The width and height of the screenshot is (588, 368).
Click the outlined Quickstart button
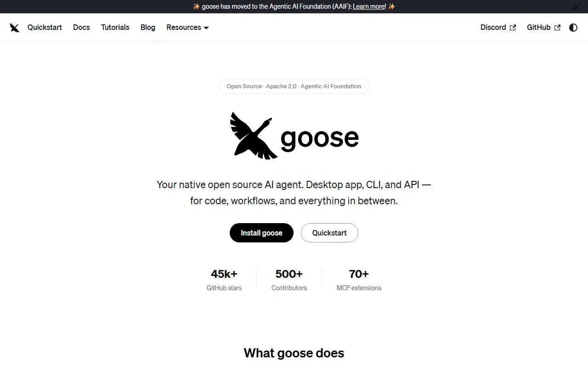click(329, 233)
